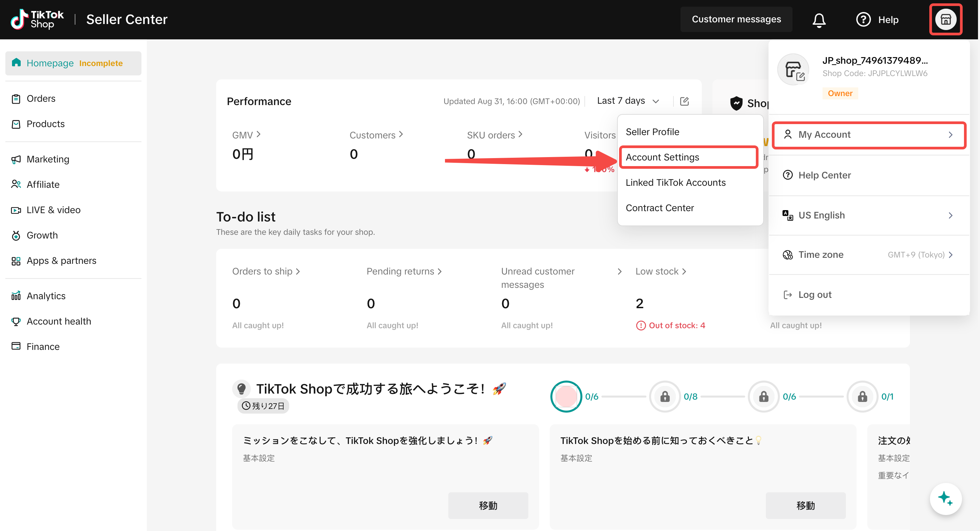This screenshot has width=980, height=531.
Task: Click the Visitors metric label
Action: click(x=600, y=135)
